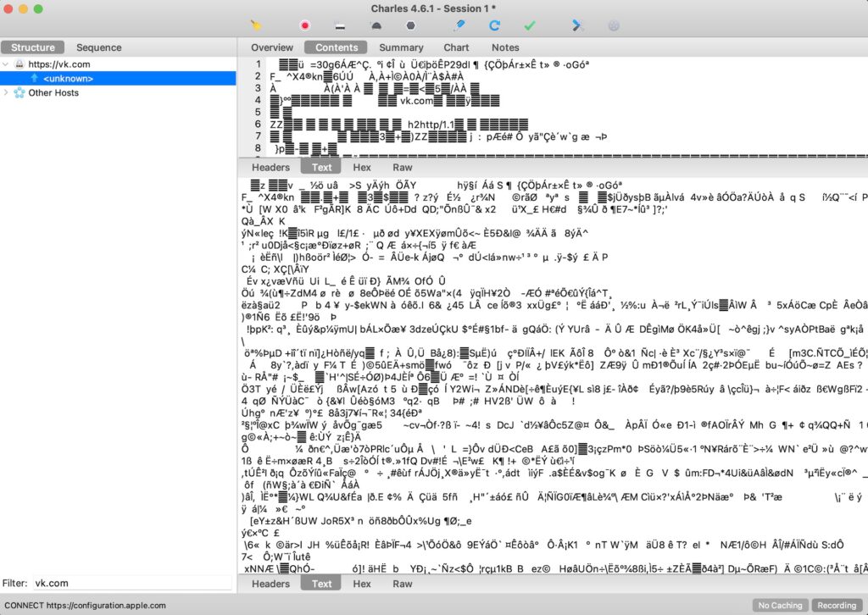Click the green checkmark Validate icon
868x615 pixels.
click(530, 25)
